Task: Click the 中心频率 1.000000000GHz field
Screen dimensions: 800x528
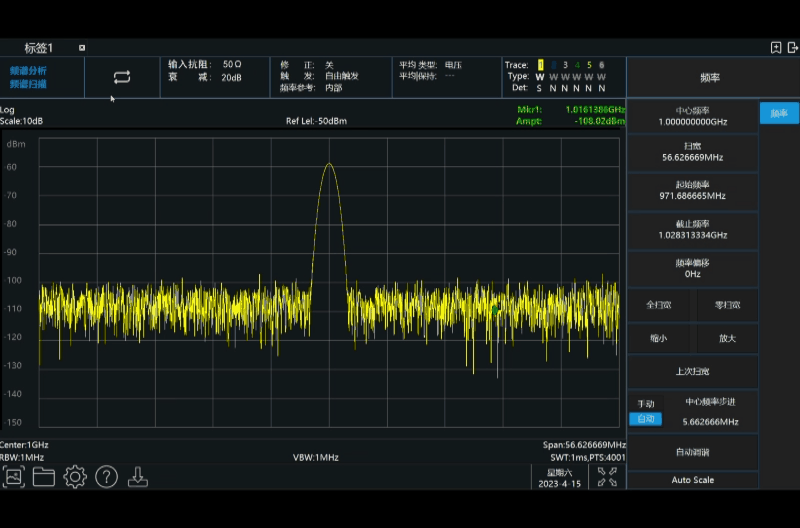Action: [692, 116]
